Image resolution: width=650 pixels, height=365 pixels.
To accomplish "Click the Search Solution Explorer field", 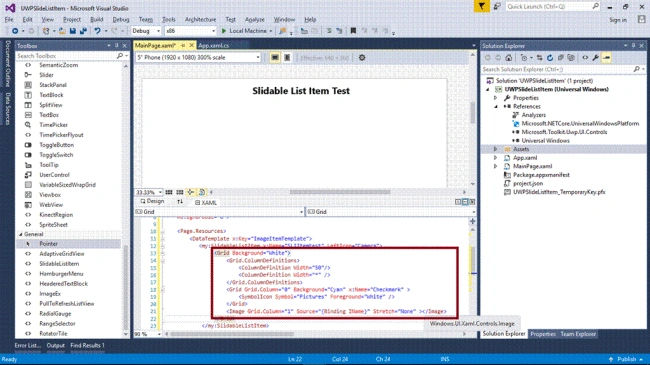I will pos(557,69).
